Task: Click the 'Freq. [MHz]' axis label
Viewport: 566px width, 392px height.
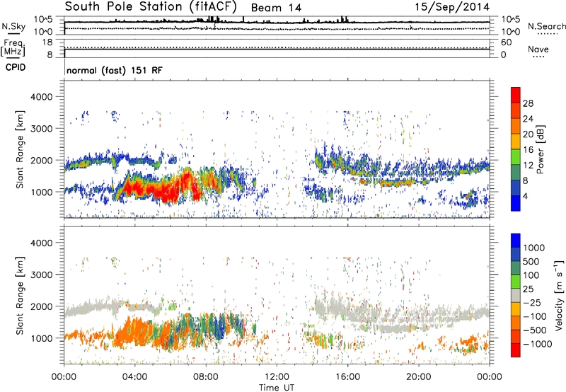Action: (13, 48)
